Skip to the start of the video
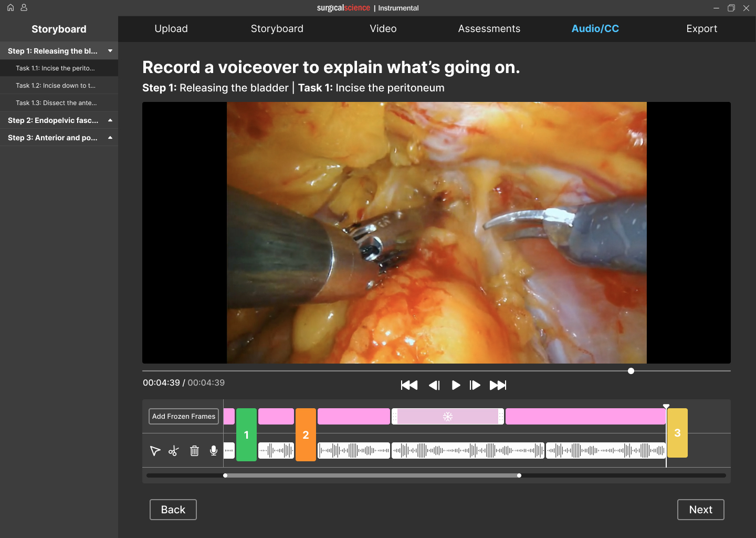Screen dimensions: 756x538 [x=409, y=385]
